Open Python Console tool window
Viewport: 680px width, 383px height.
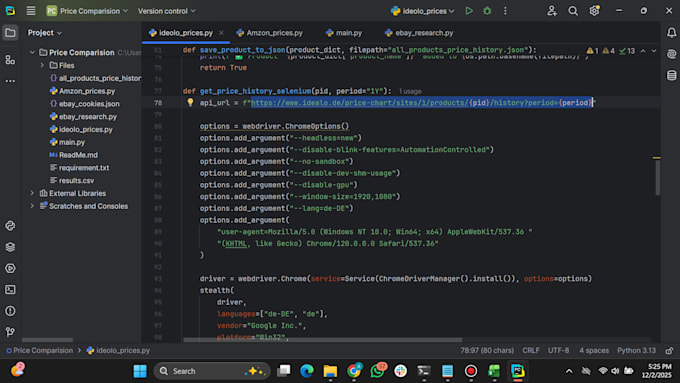tap(10, 226)
